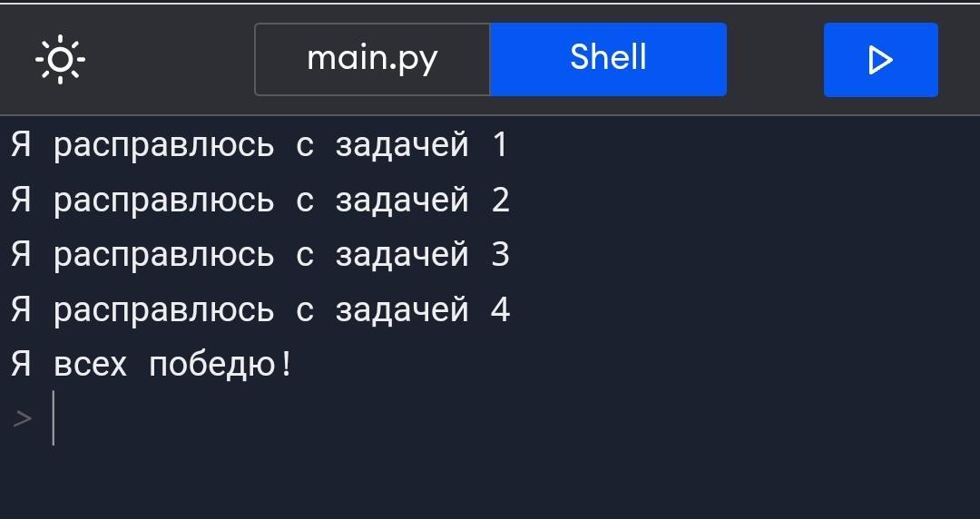Click the empty shell area below the prompt
This screenshot has height=519, width=980.
pyautogui.click(x=490, y=481)
